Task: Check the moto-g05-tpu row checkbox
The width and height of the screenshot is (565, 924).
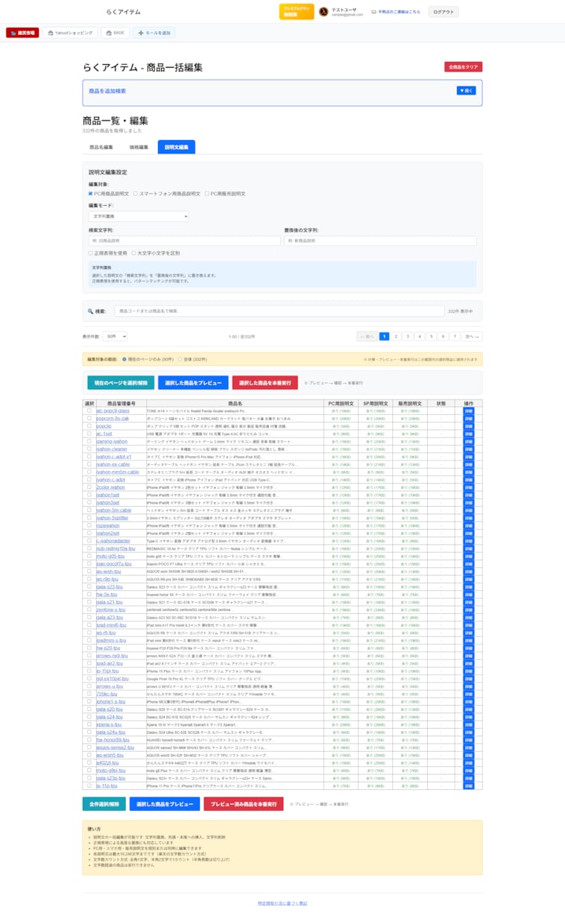Action: tap(89, 556)
